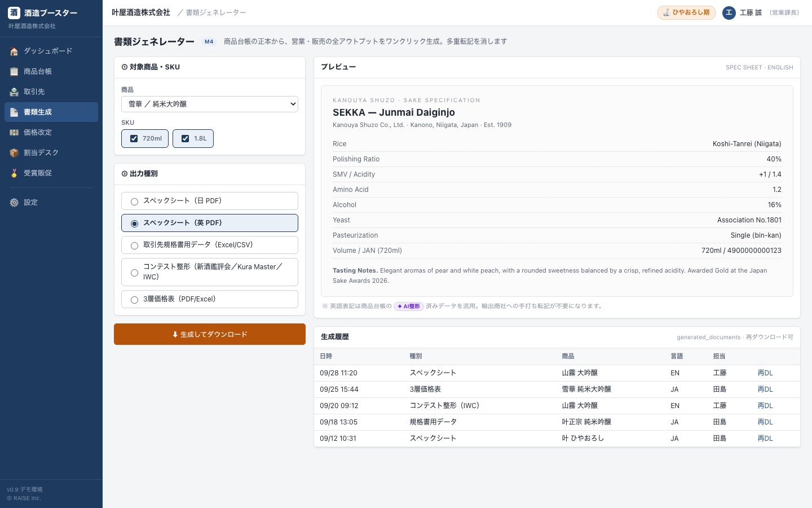812x508 pixels.
Task: Click the 受賞販促 medal icon
Action: click(14, 173)
